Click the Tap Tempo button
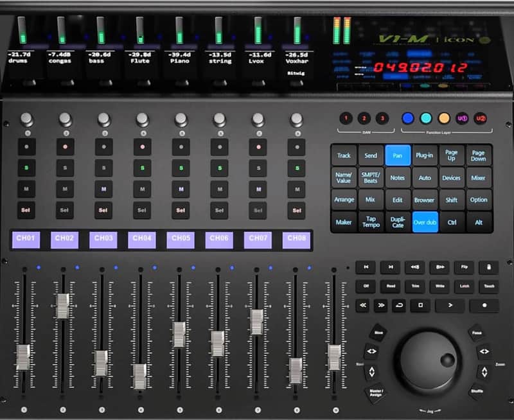Image resolution: width=514 pixels, height=420 pixels. coord(371,222)
